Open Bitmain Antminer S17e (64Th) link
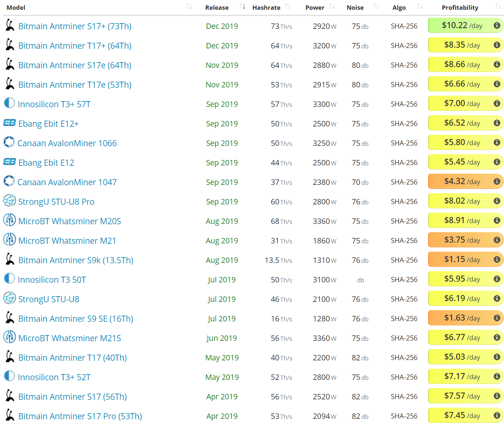Screen dimensions: 504x425 tap(75, 65)
